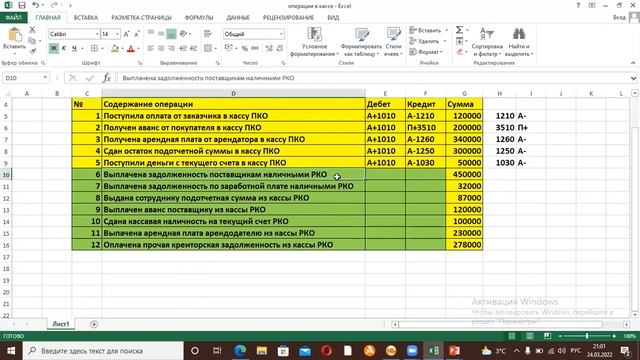Switch to the ДАННЫЕ tab
The width and height of the screenshot is (640, 360).
pos(238,18)
